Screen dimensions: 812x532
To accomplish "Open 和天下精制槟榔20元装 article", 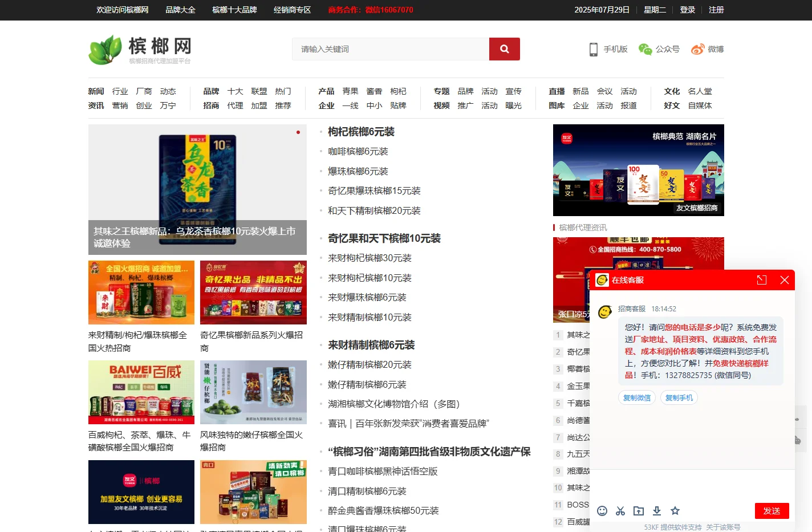I will (374, 211).
